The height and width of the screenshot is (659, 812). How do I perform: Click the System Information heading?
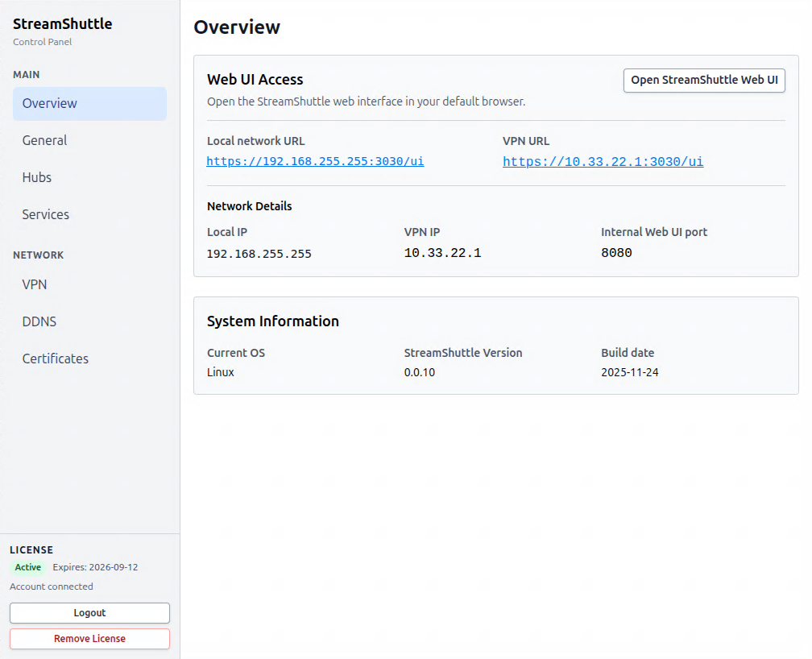pos(273,321)
